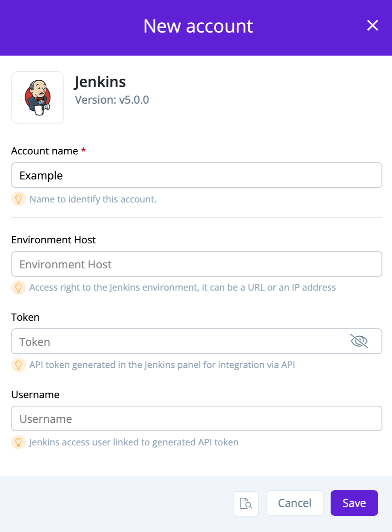The height and width of the screenshot is (532, 392).
Task: Click the Environment Host label
Action: tap(54, 240)
